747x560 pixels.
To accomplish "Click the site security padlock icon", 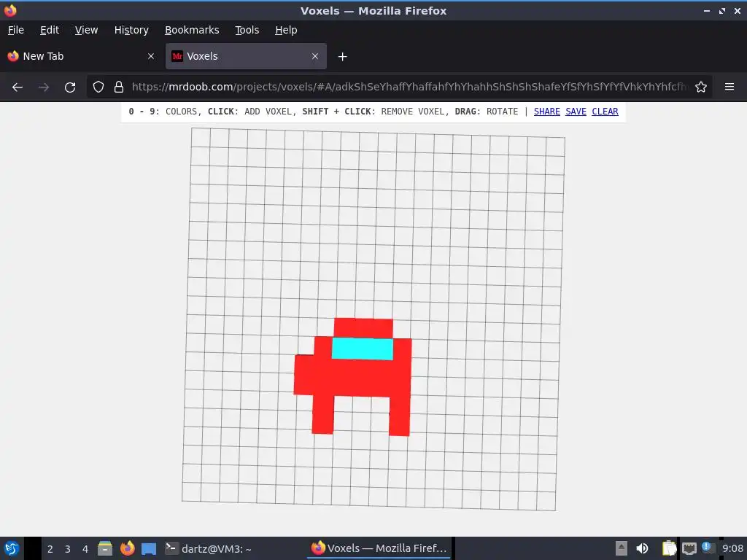I will point(119,87).
